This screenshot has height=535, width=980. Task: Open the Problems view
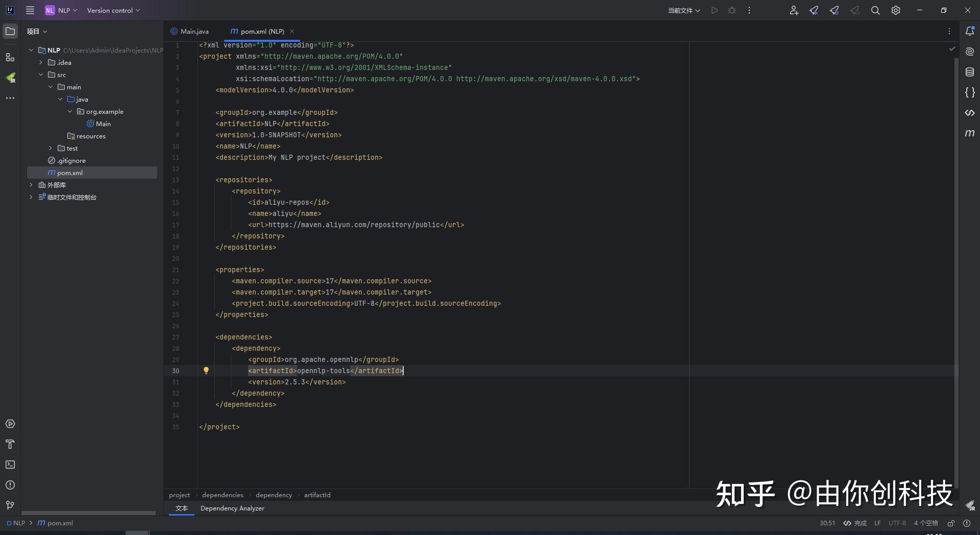pos(10,485)
